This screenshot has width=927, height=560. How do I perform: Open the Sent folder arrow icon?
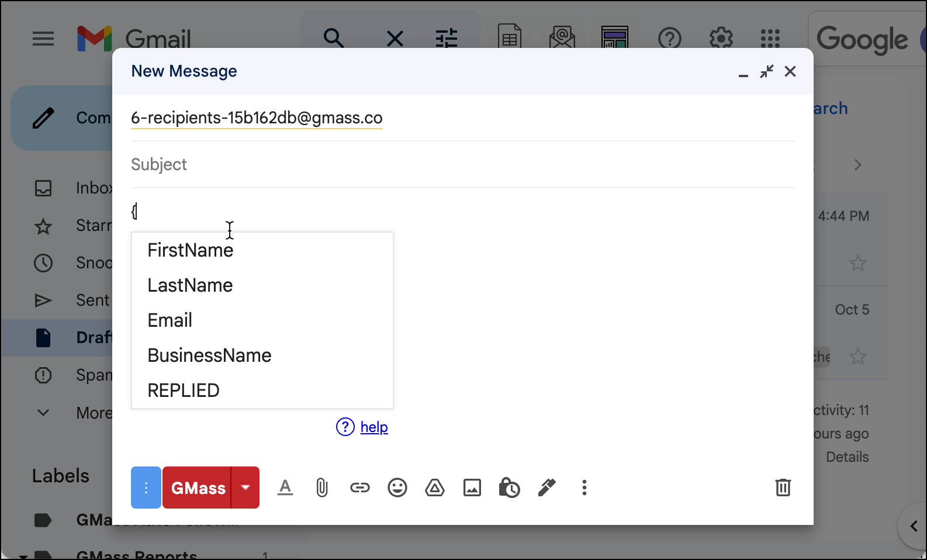click(43, 300)
